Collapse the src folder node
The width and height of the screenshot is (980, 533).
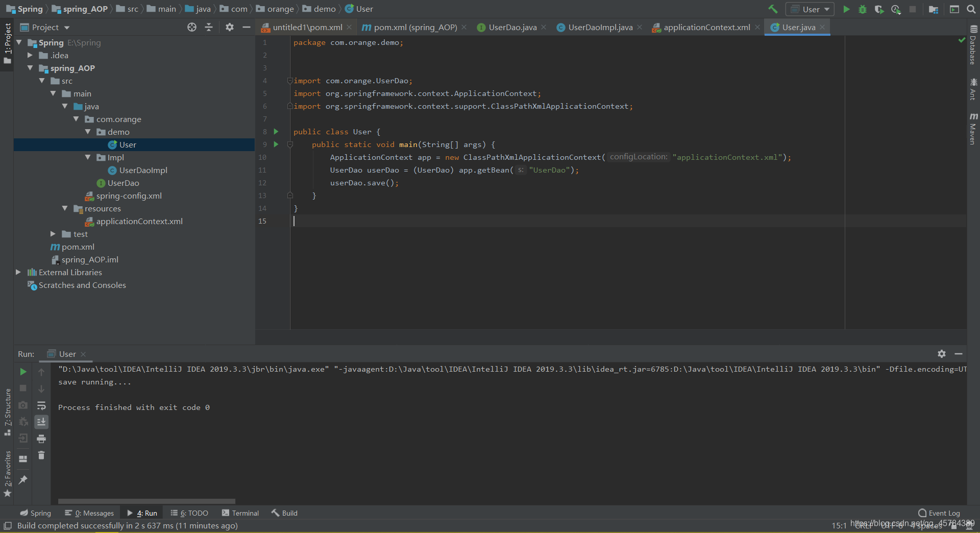click(42, 81)
